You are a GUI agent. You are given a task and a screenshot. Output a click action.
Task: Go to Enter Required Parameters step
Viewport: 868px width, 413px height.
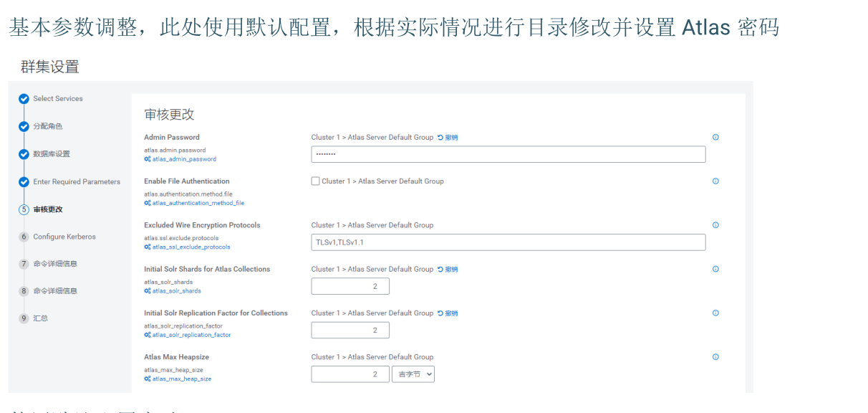pyautogui.click(x=77, y=181)
